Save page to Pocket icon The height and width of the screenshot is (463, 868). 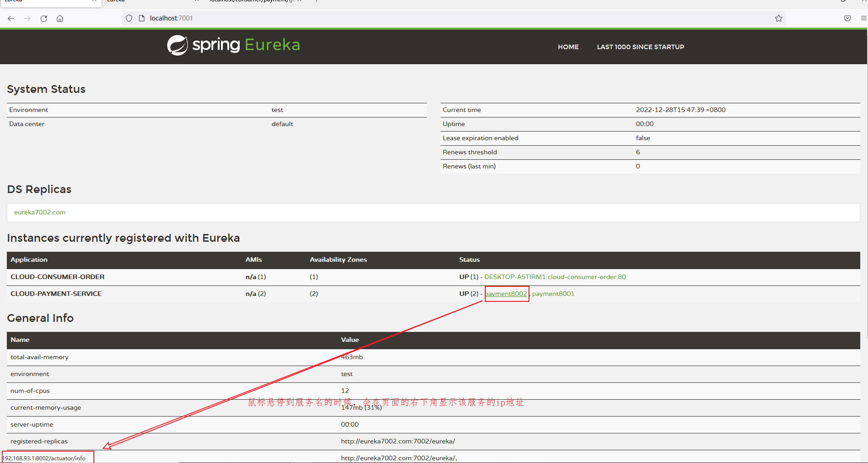tap(847, 18)
